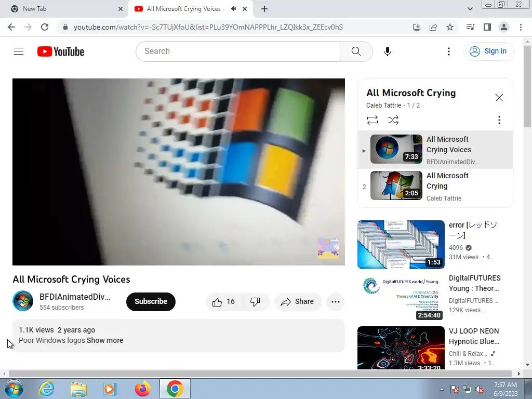Toggle loop playlist
532x399 pixels.
[x=372, y=120]
